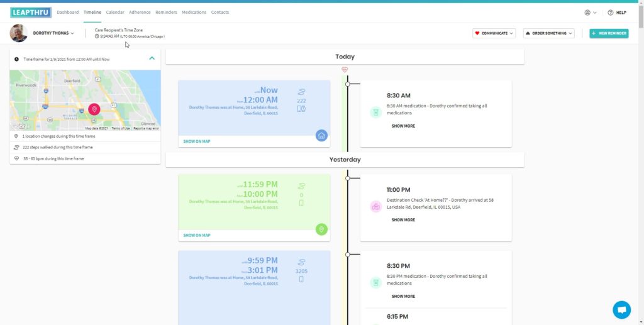The image size is (644, 325).
Task: Click the green location pin badge
Action: point(321,229)
